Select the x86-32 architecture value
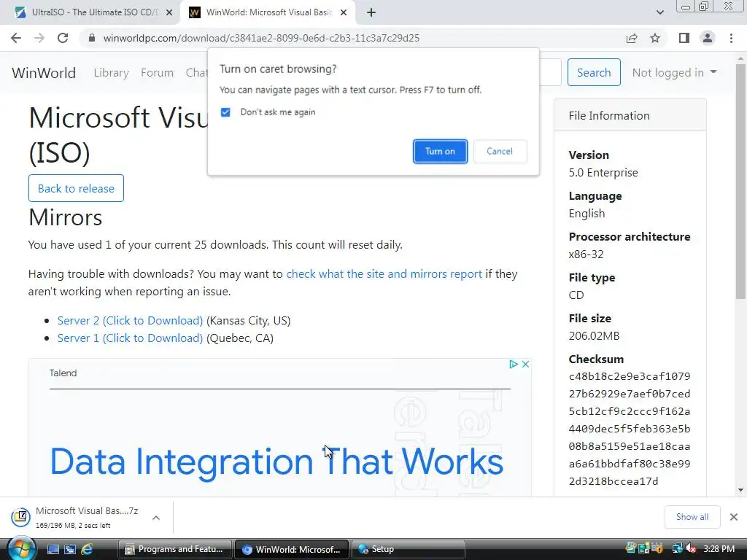The image size is (747, 560). coord(586,254)
